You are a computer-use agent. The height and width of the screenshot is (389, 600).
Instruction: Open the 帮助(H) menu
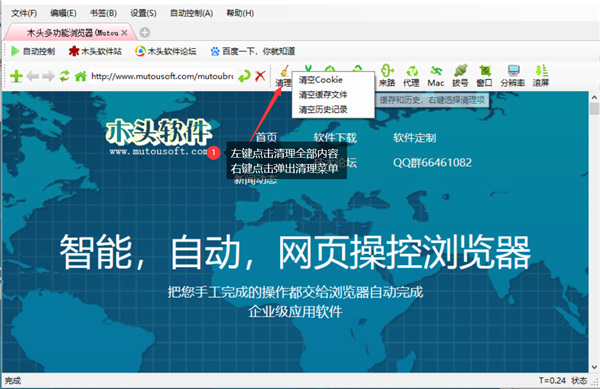240,13
